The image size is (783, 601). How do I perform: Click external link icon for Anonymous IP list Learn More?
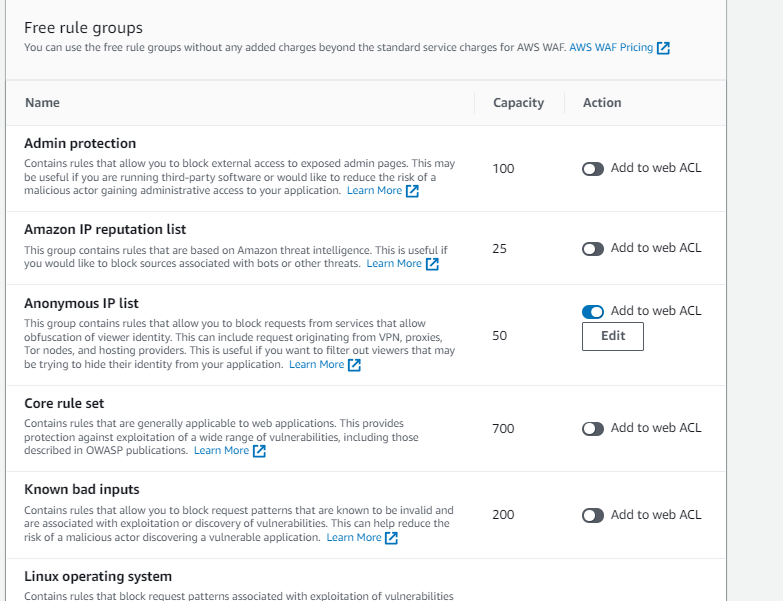[x=354, y=365]
